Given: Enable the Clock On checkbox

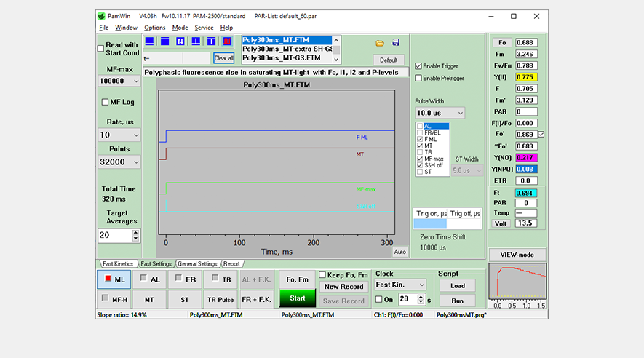Looking at the screenshot, I should coord(378,299).
